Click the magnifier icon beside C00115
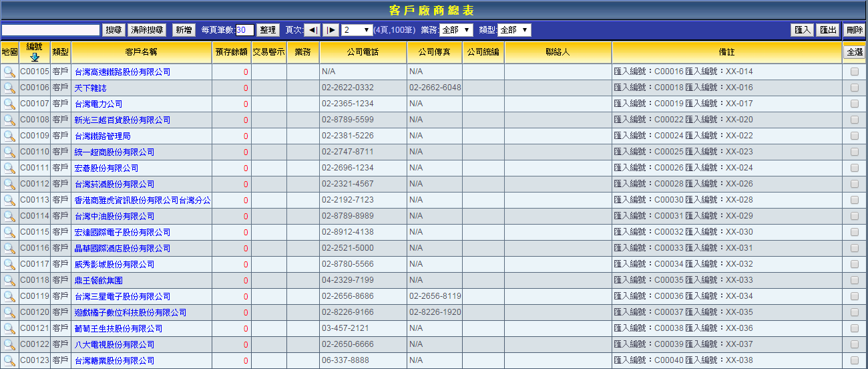 [9, 232]
